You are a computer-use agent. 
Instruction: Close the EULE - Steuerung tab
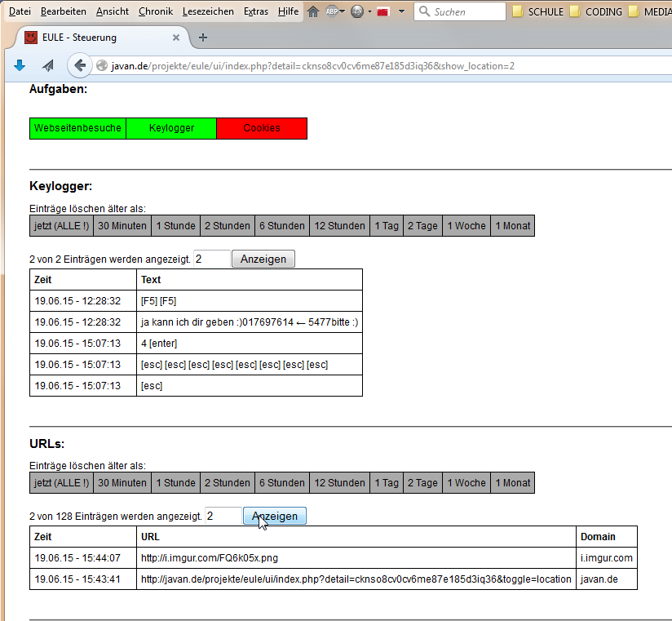pyautogui.click(x=175, y=38)
